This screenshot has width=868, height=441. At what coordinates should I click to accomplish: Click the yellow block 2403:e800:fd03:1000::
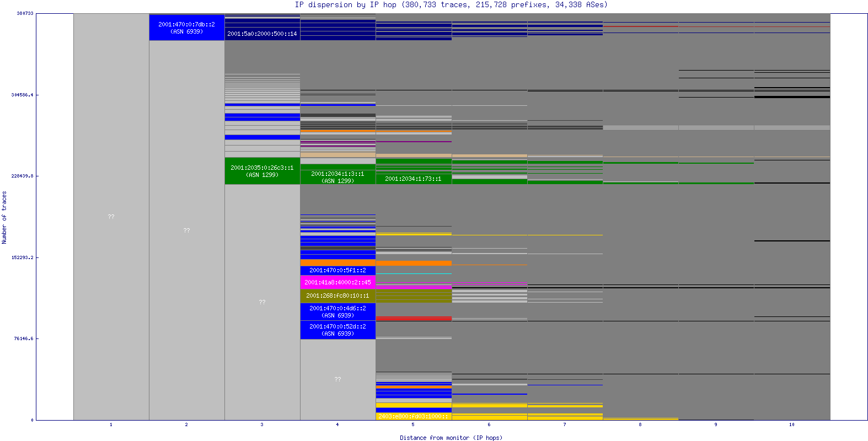click(414, 417)
